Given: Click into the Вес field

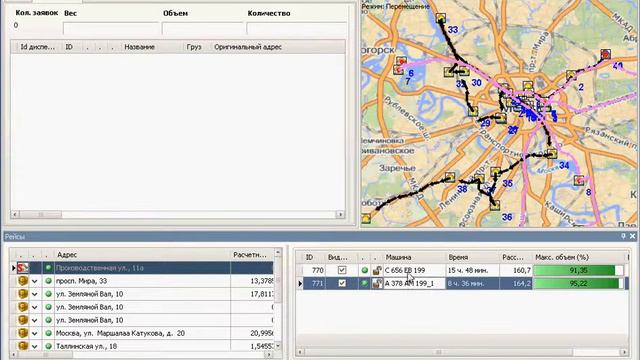Looking at the screenshot, I should click(x=111, y=28).
